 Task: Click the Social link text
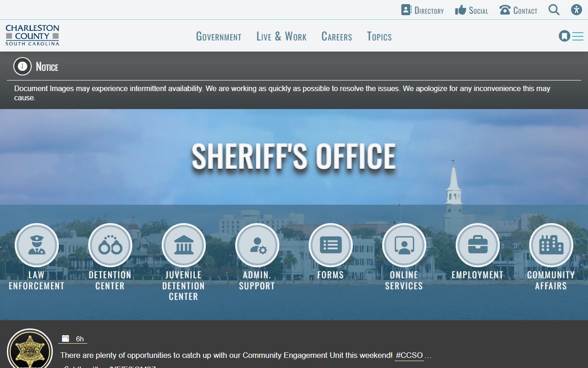479,11
